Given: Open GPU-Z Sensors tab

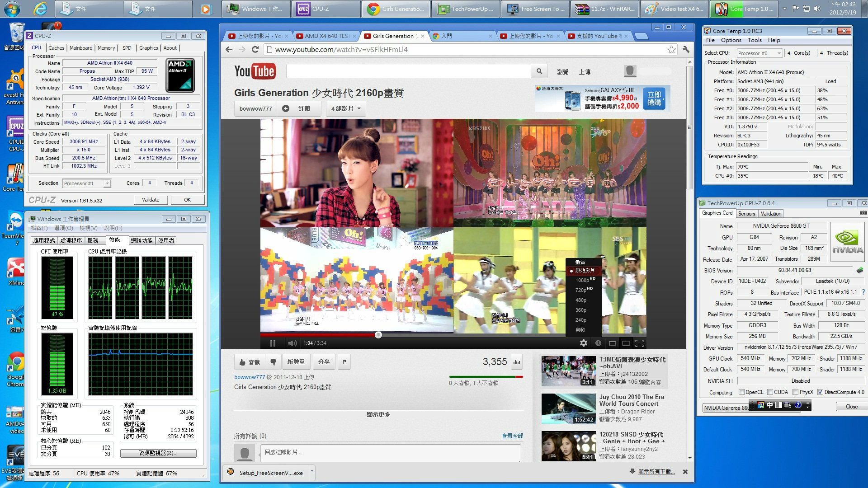Looking at the screenshot, I should click(746, 214).
